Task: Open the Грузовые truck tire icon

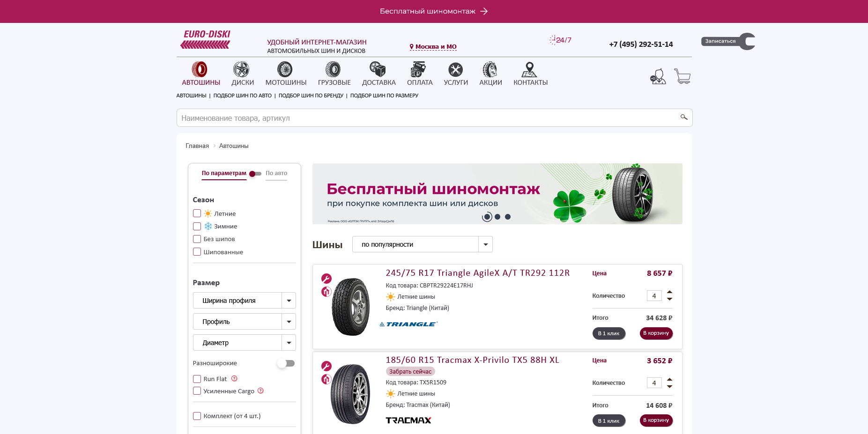Action: (333, 69)
